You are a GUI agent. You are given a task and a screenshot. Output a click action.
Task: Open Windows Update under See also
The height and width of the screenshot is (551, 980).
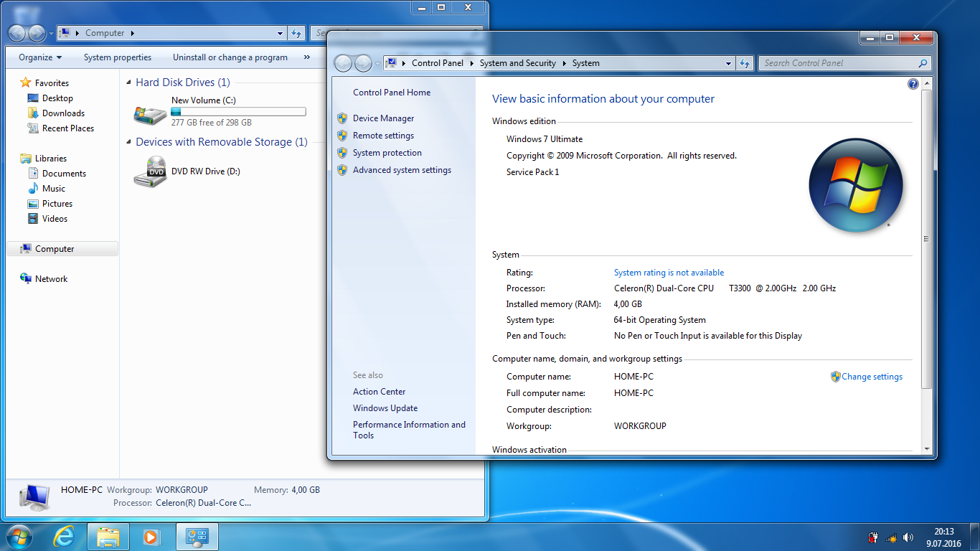[x=385, y=408]
